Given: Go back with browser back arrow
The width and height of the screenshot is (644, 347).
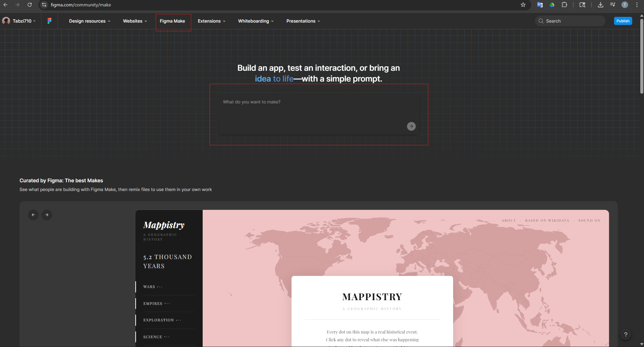Looking at the screenshot, I should click(5, 5).
